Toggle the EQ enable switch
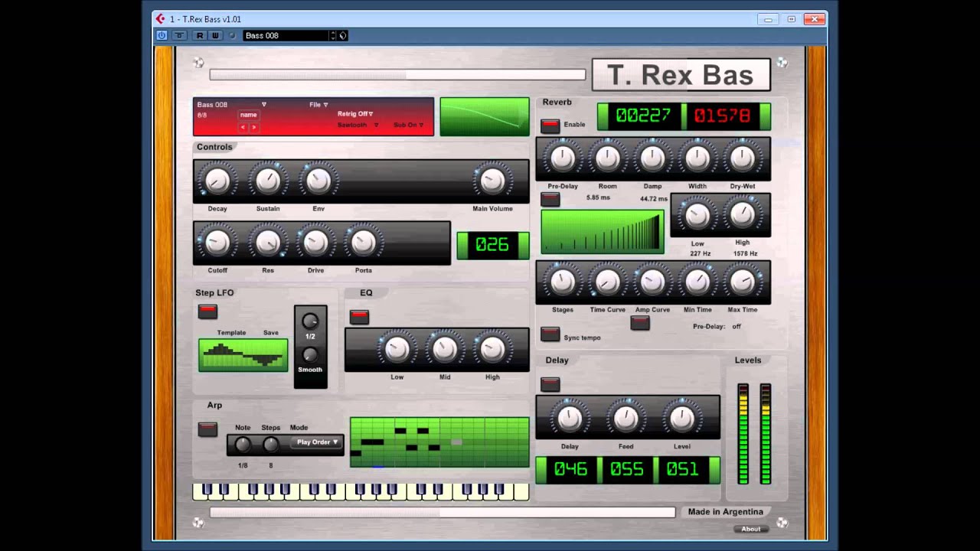The height and width of the screenshot is (551, 980). [359, 317]
